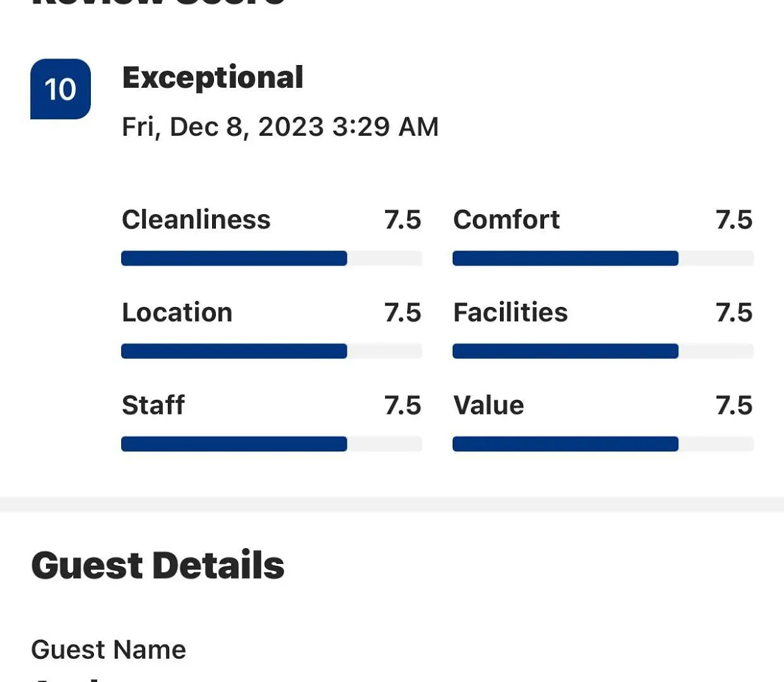Click the Cleanliness rating bar
This screenshot has height=682, width=784.
point(271,258)
